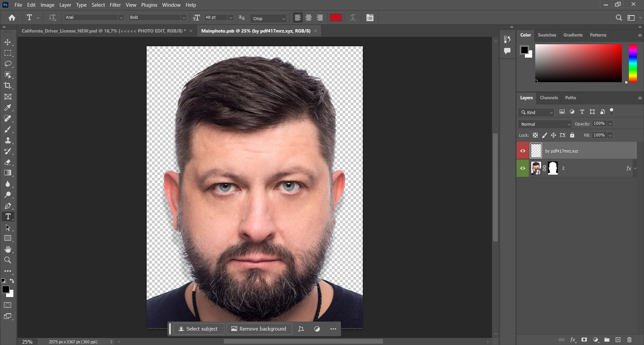Open the Filter menu
Viewport: 644px width, 345px height.
click(115, 5)
